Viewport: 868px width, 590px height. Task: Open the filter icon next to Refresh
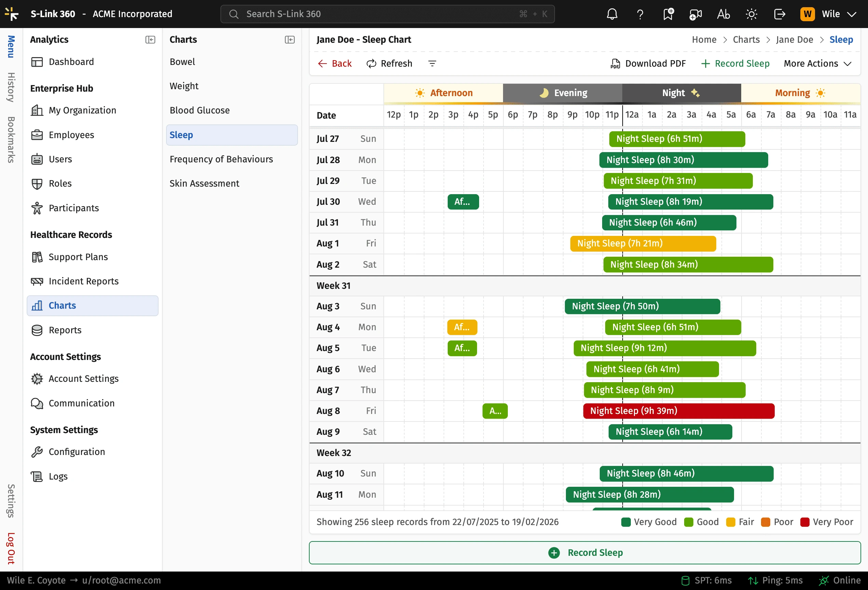click(x=432, y=64)
